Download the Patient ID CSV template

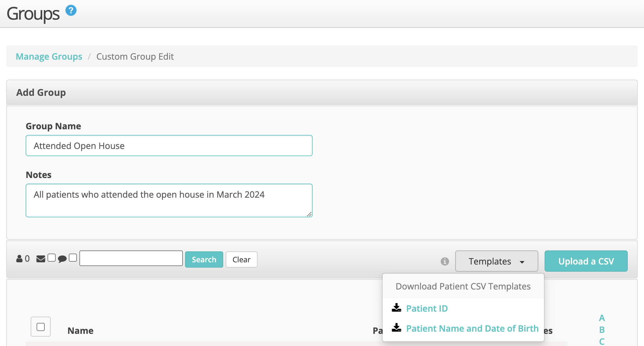(x=427, y=309)
